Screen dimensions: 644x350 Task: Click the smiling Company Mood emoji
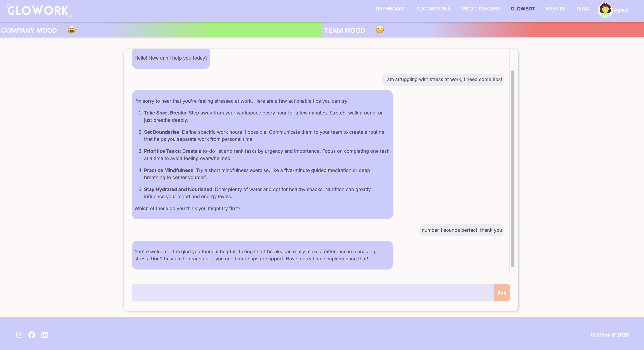tap(72, 30)
